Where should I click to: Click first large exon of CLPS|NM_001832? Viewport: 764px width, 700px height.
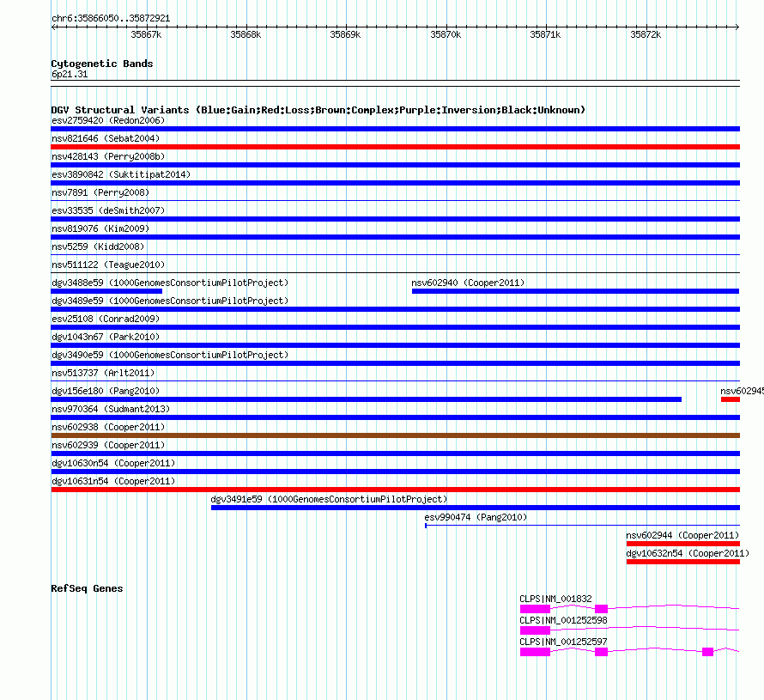(535, 609)
